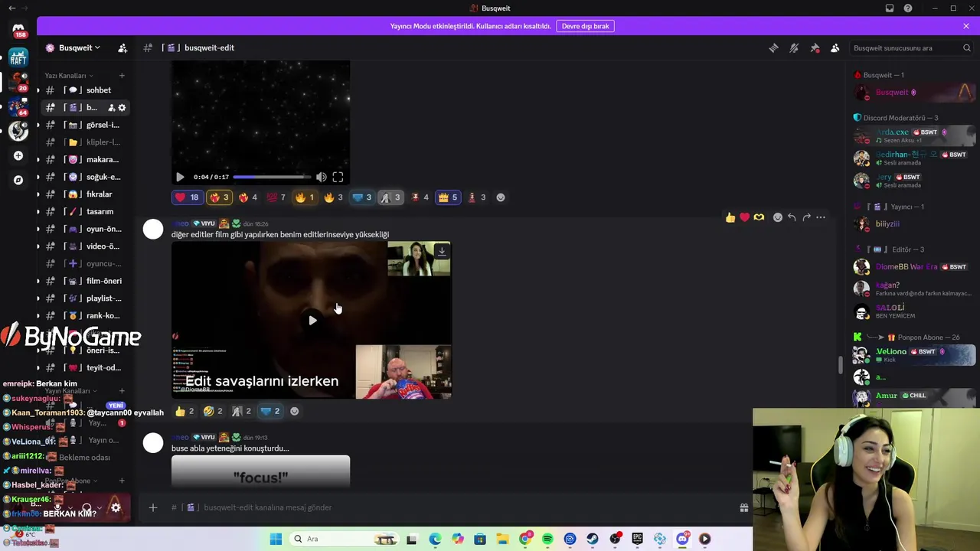
Task: Open VeLiona member entry
Action: (x=914, y=355)
